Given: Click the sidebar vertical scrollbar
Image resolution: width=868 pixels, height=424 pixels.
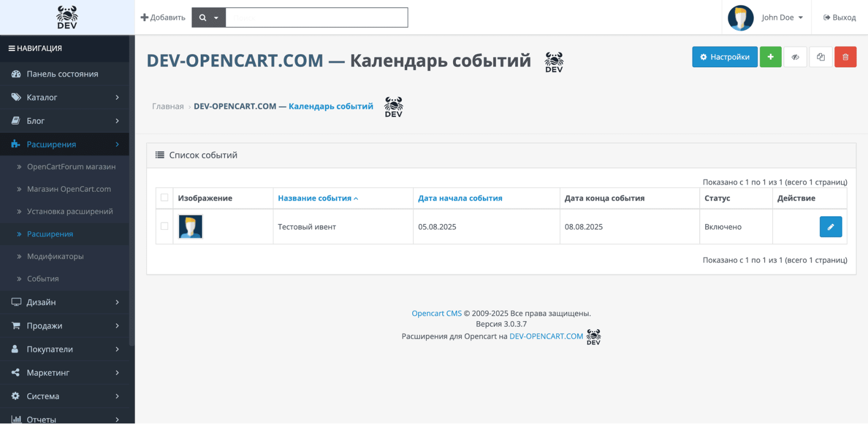Looking at the screenshot, I should click(132, 190).
